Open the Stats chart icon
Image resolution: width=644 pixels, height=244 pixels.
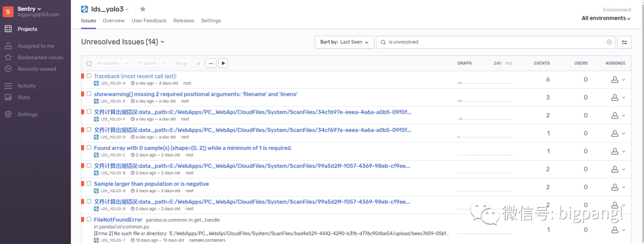click(8, 97)
